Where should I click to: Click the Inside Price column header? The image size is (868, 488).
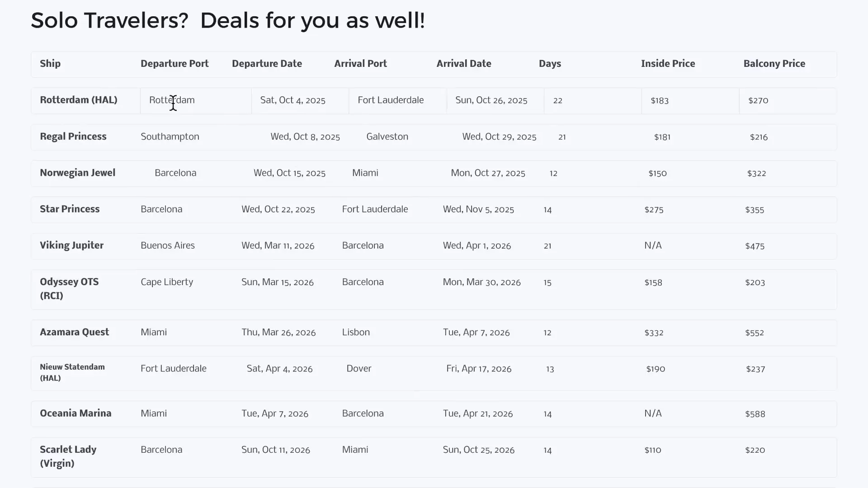pos(668,64)
